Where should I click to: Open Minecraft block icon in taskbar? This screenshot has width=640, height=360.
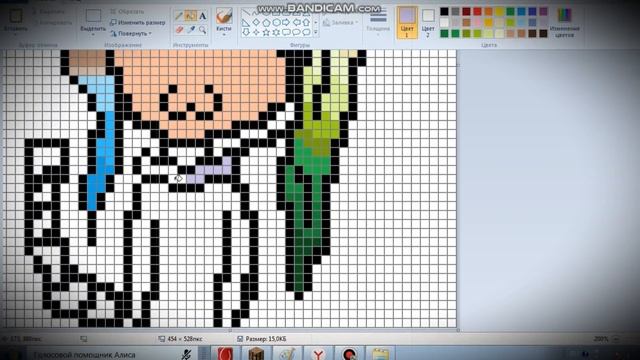[256, 354]
